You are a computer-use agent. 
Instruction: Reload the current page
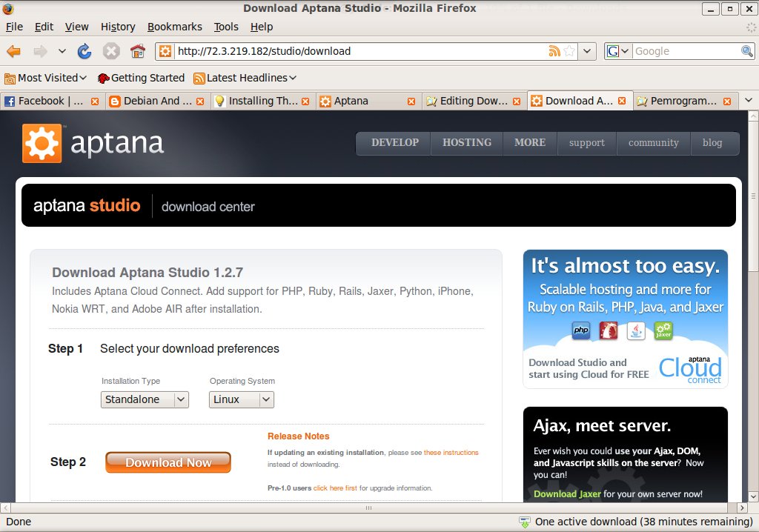[84, 51]
